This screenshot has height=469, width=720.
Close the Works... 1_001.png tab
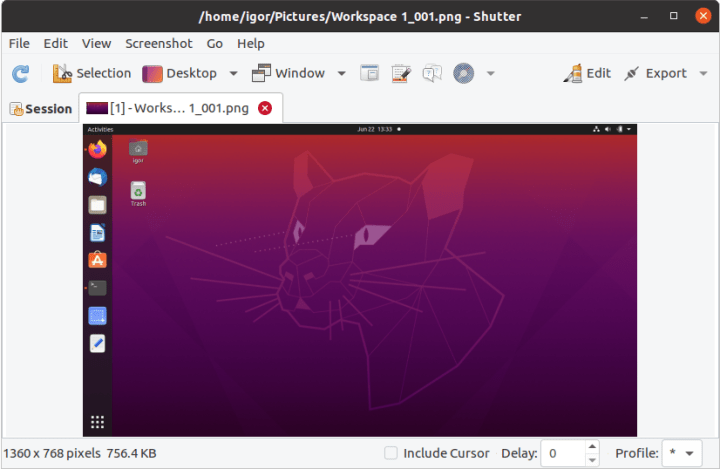coord(265,108)
